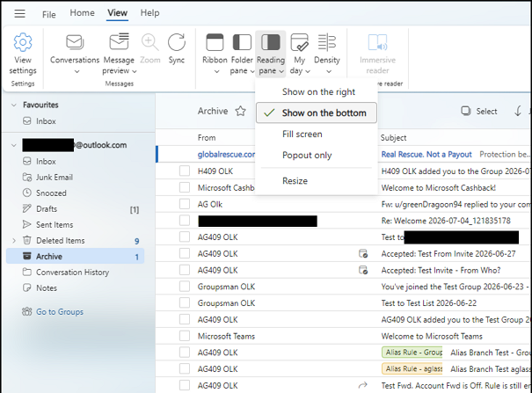Screen dimensions: 532x393
Task: Click the Conversations envelope icon
Action: pyautogui.click(x=75, y=42)
